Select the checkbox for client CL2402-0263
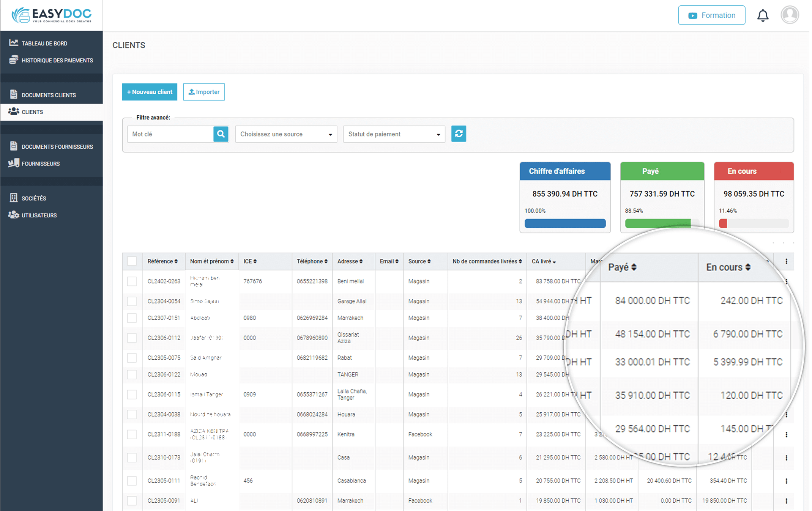 [132, 281]
